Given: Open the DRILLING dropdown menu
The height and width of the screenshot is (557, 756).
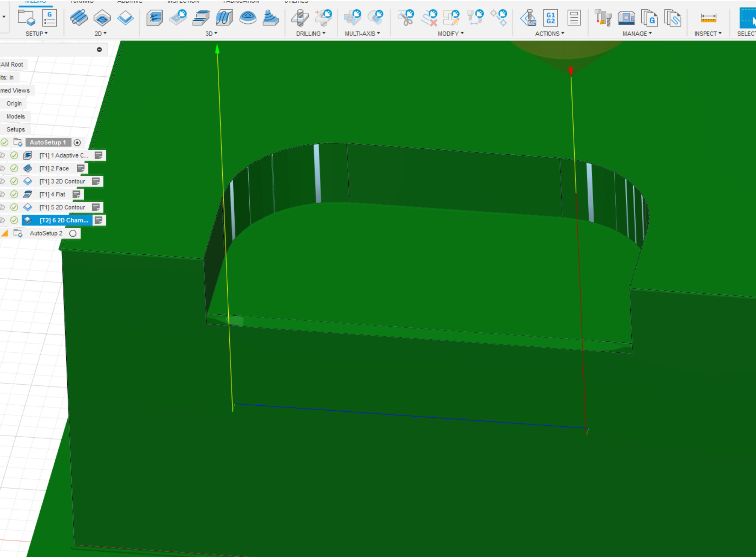Looking at the screenshot, I should 311,33.
